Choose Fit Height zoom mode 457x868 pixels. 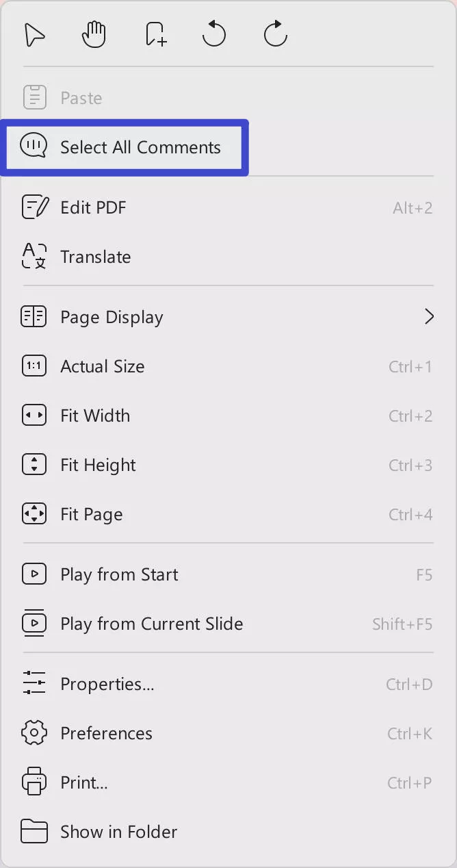point(98,465)
